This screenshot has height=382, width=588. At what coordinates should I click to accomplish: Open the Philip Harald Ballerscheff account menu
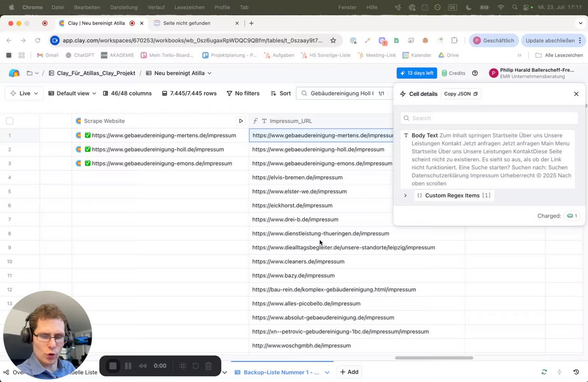click(x=532, y=73)
